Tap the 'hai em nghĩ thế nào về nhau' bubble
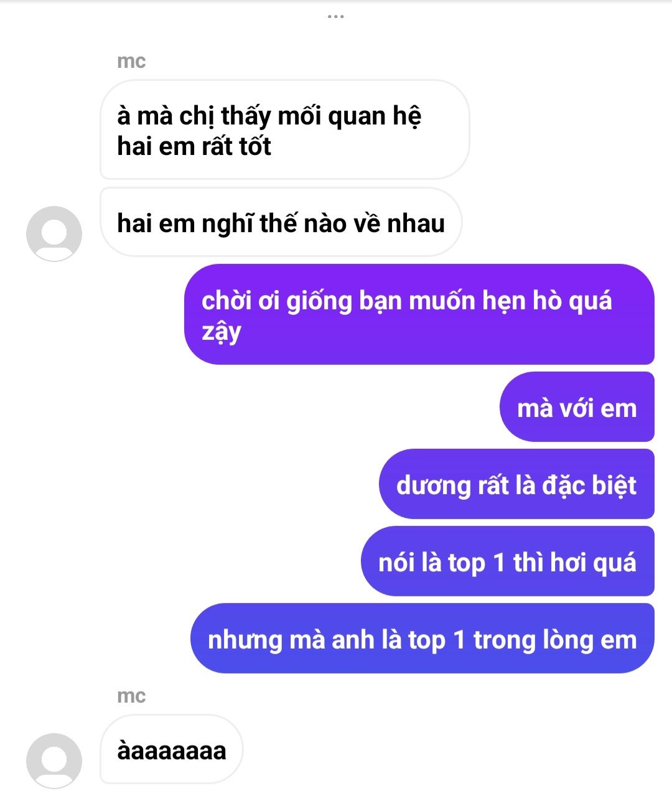 coord(281,222)
